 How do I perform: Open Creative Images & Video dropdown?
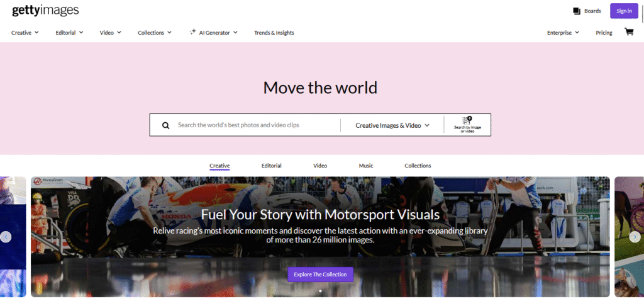click(x=392, y=125)
